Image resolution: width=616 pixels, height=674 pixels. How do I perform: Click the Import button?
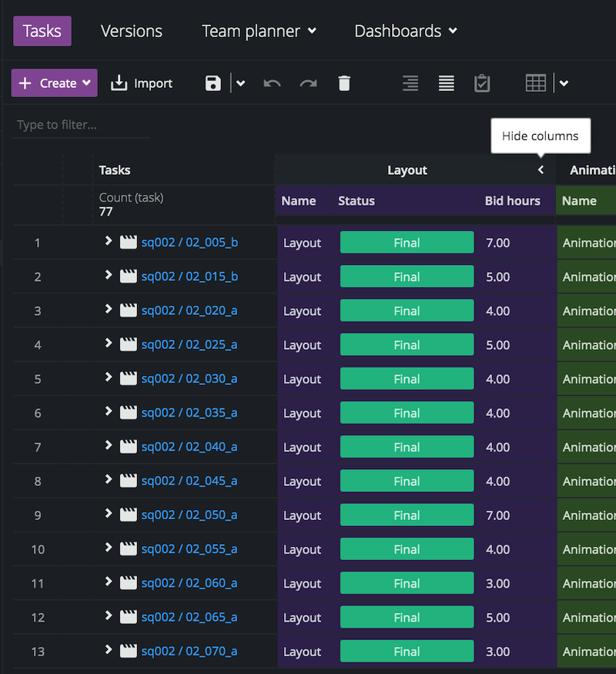142,83
